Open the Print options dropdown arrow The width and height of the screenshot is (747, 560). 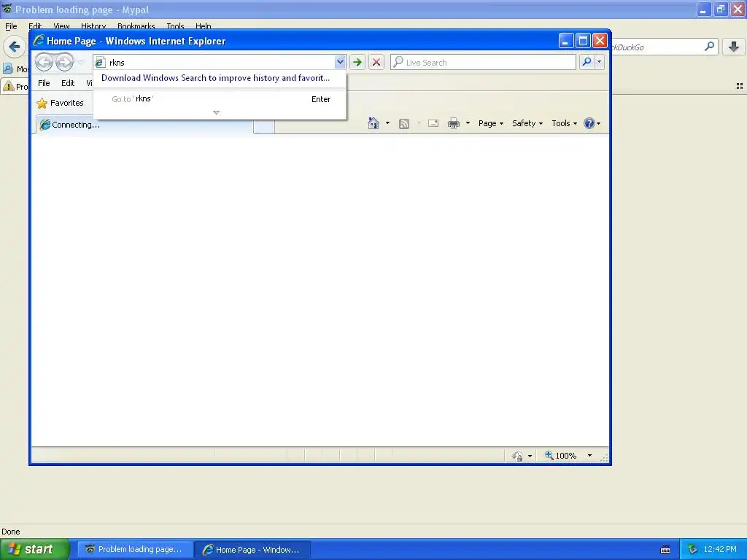[x=468, y=123]
